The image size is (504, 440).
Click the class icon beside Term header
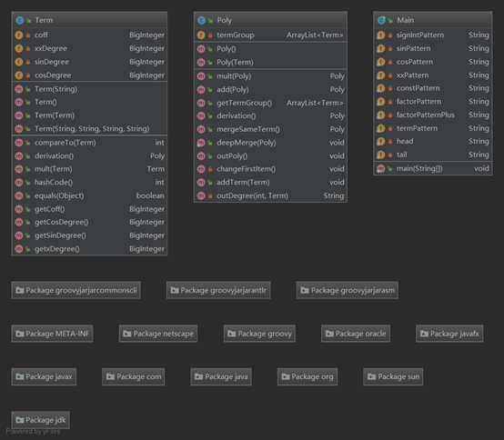pos(19,20)
